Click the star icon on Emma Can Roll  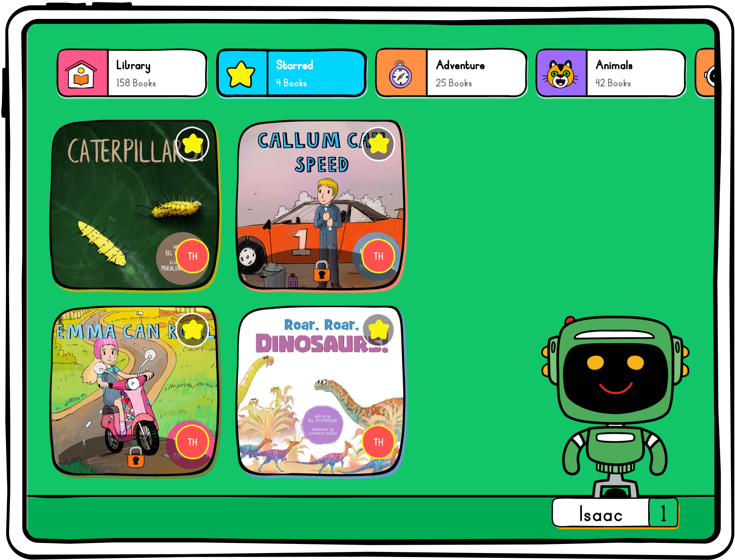coord(196,327)
